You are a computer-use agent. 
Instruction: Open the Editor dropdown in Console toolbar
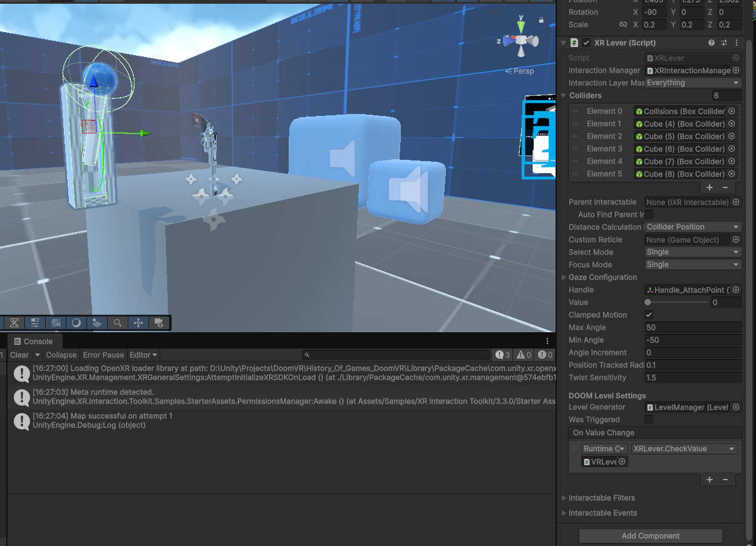(143, 355)
